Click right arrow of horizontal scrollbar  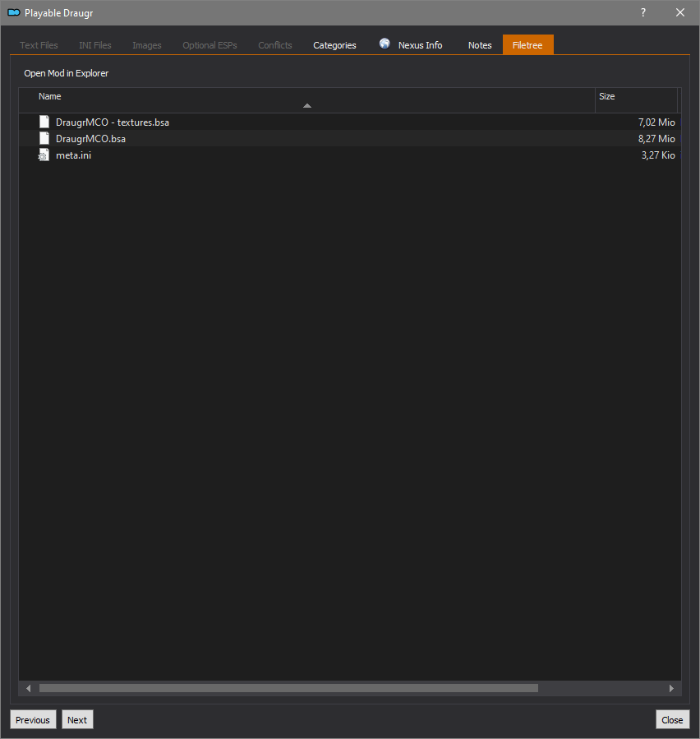[671, 689]
